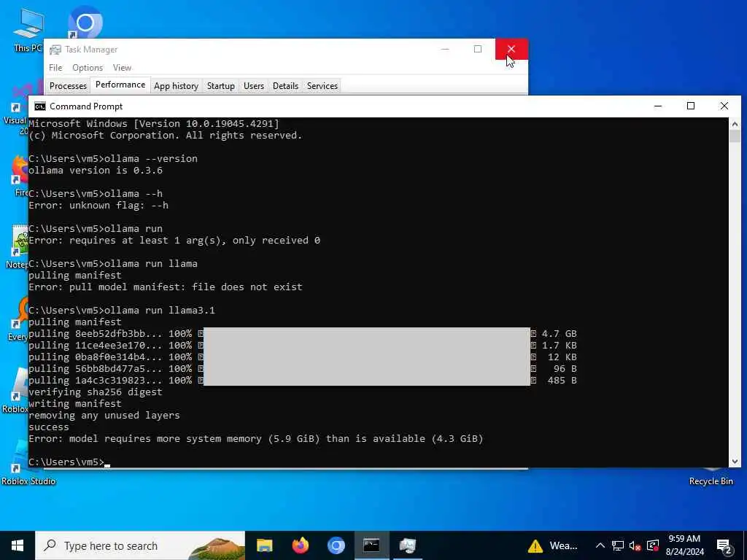Launch Firefox from the taskbar
Screen dimensions: 747x560
click(x=300, y=545)
